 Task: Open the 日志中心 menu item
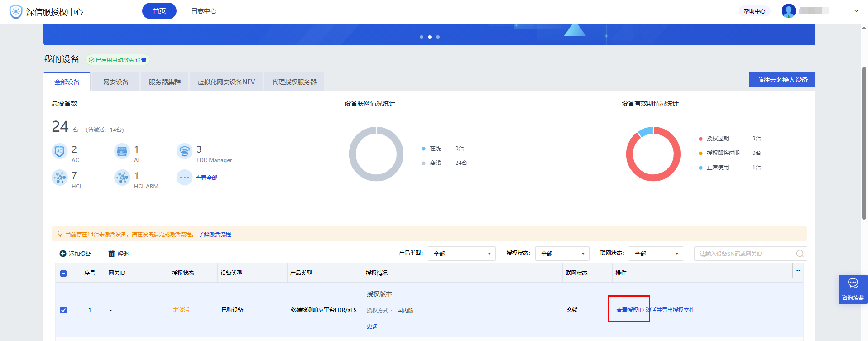click(x=204, y=11)
